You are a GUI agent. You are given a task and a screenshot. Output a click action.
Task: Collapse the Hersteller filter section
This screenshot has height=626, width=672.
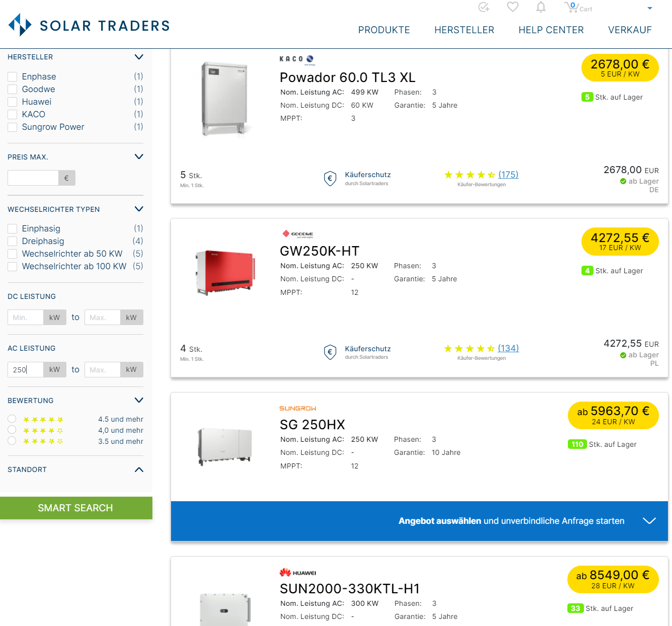139,57
